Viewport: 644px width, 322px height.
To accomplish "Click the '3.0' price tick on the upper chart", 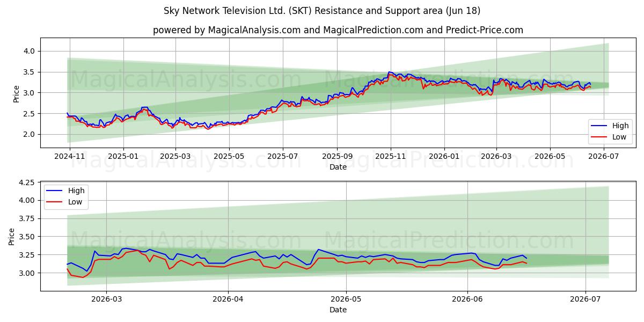I will [x=30, y=93].
